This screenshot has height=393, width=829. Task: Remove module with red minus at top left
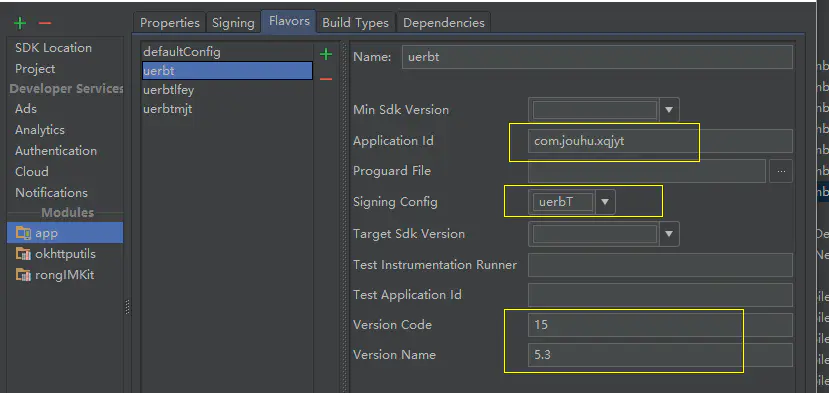coord(45,23)
